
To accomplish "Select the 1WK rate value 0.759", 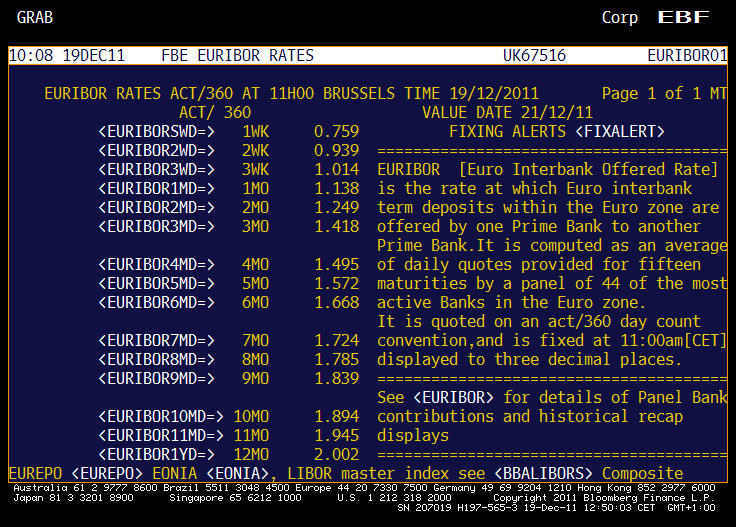I will [337, 131].
